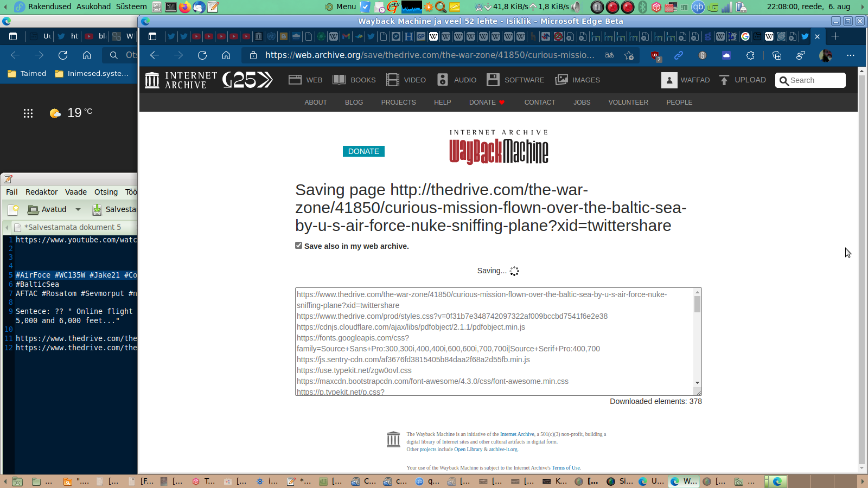Add this page to favorites using the star icon

pyautogui.click(x=629, y=55)
